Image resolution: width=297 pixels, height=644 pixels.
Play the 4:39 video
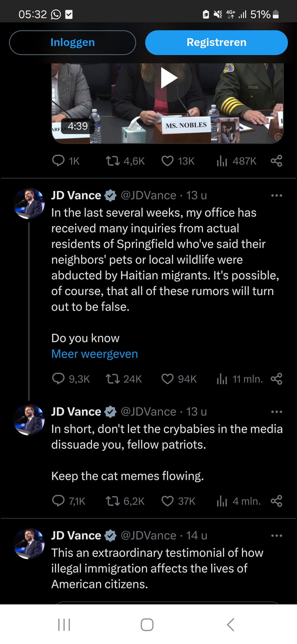pos(169,78)
